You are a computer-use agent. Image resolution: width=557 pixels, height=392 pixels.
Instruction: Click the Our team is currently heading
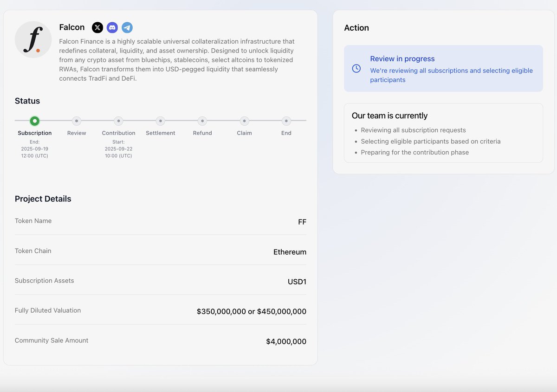click(390, 116)
